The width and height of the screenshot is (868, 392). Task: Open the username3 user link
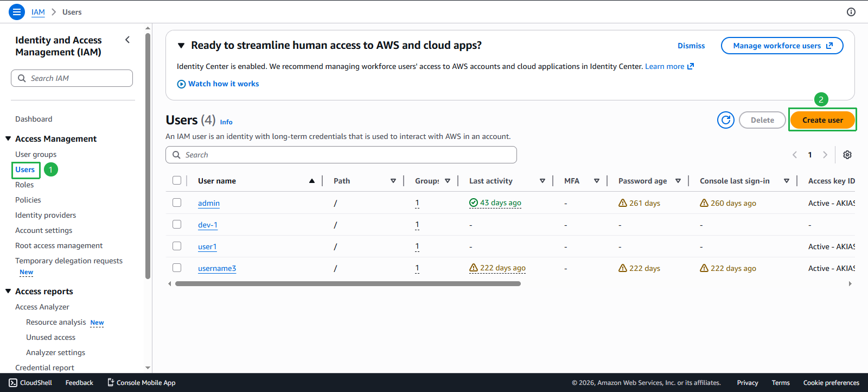[217, 268]
